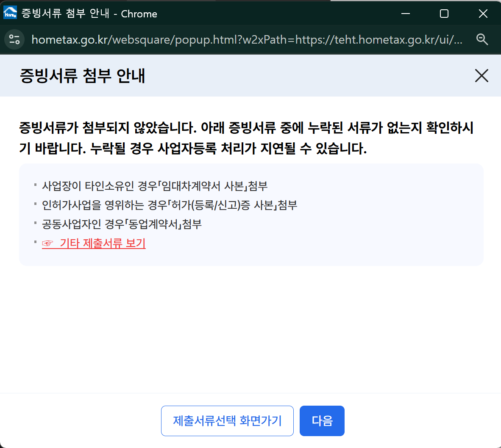Click the 증빙서류 첨부 안내 dialog title
The width and height of the screenshot is (501, 448).
point(83,76)
